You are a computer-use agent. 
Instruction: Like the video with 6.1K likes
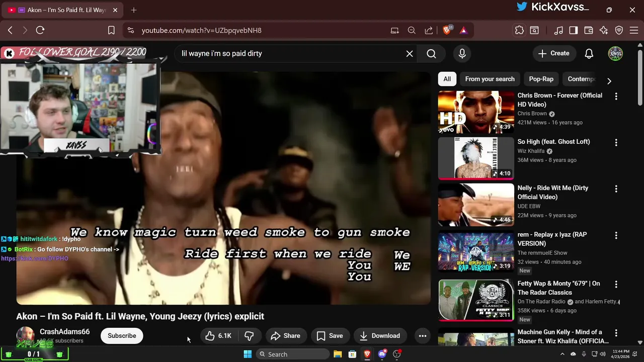218,336
